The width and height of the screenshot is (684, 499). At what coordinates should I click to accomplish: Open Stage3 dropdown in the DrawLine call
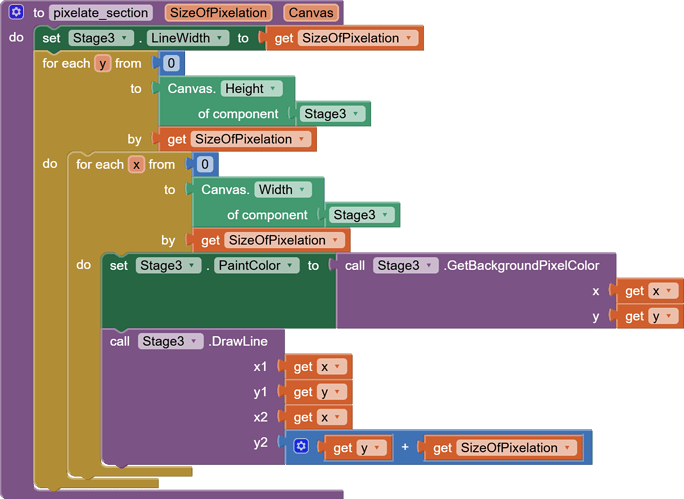(170, 341)
